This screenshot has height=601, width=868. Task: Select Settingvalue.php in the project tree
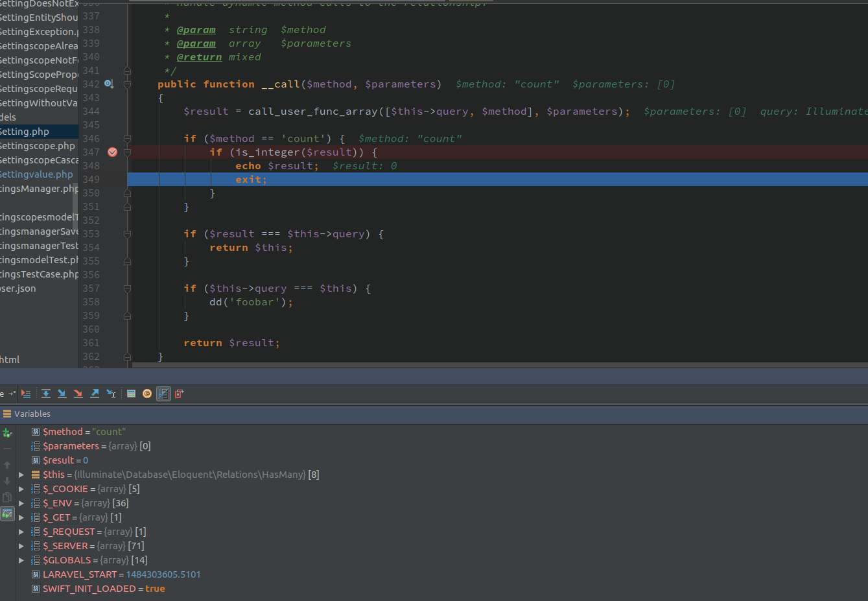39,174
